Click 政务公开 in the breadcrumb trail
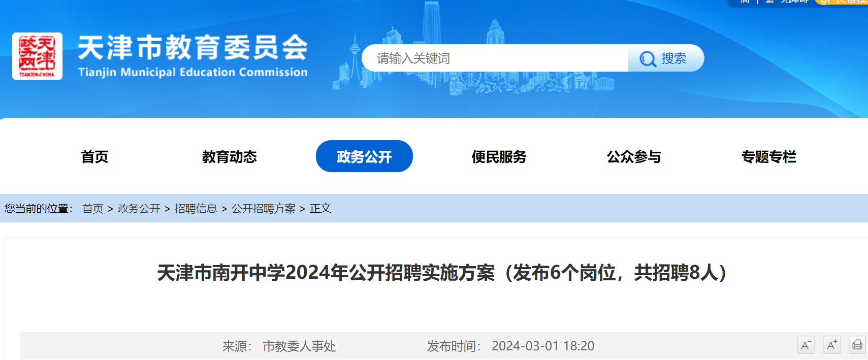 [x=139, y=209]
